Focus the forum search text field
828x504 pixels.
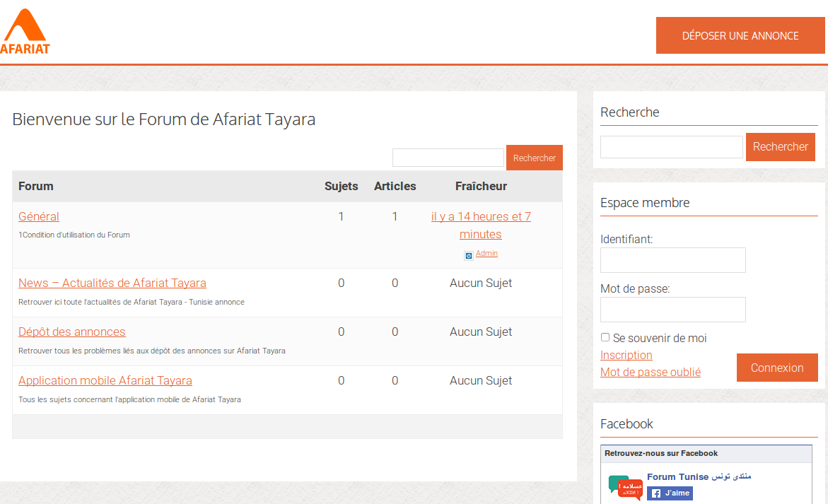click(448, 158)
